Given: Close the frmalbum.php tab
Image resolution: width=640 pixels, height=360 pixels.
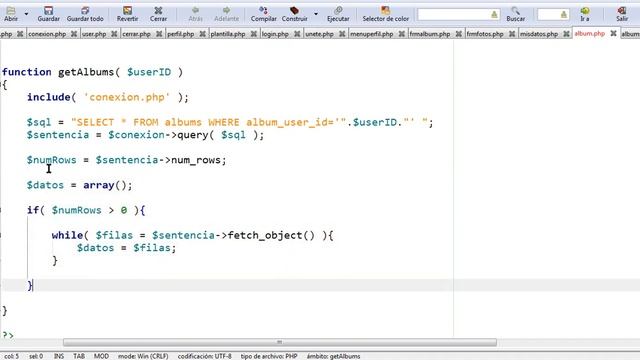Looking at the screenshot, I should pos(459,34).
